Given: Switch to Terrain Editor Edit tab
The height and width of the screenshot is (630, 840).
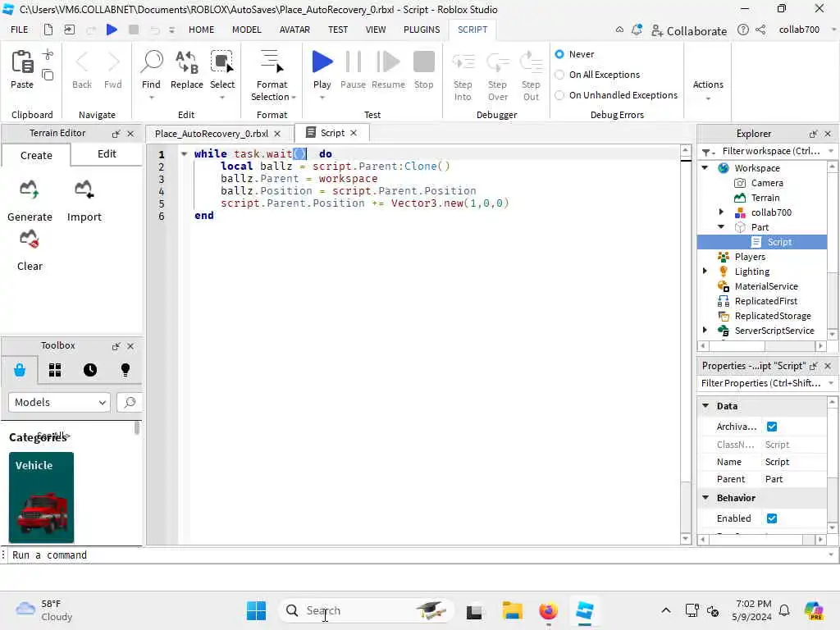Looking at the screenshot, I should 107,153.
